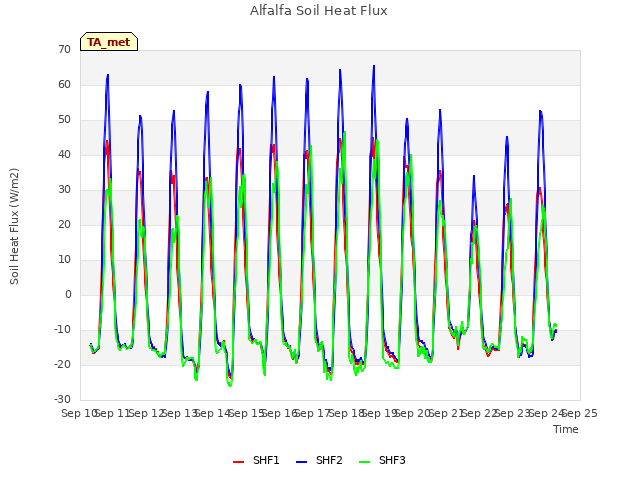Click the Time axis label
The width and height of the screenshot is (640, 480).
[566, 429]
